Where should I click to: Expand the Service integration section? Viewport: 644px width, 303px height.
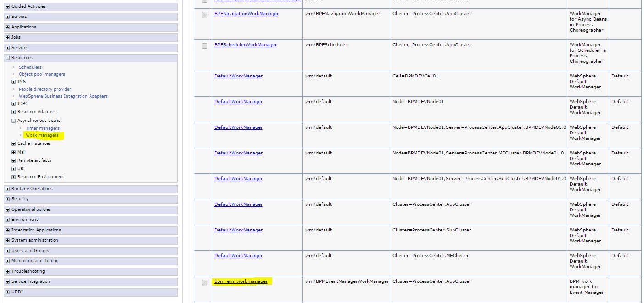point(7,281)
